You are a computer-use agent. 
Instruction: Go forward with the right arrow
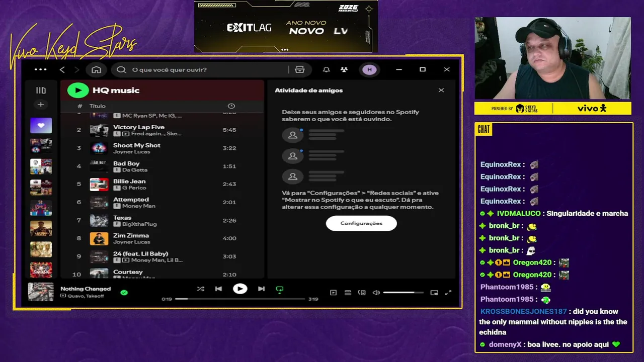point(76,69)
